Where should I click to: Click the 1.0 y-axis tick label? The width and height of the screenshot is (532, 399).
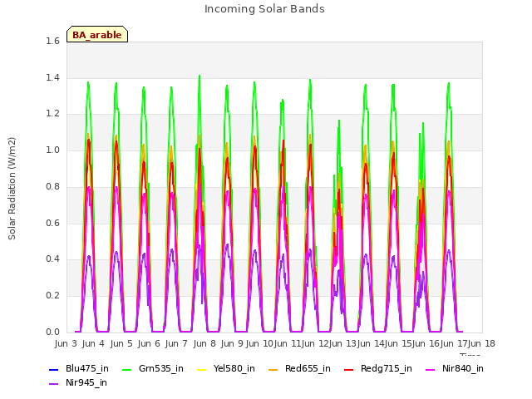tap(52, 150)
